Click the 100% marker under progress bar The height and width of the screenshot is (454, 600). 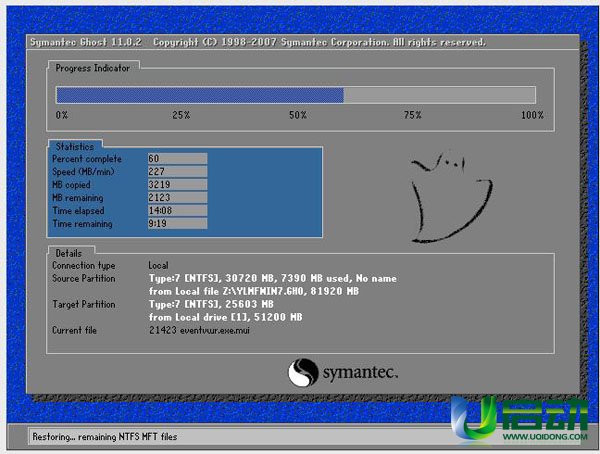pyautogui.click(x=532, y=115)
